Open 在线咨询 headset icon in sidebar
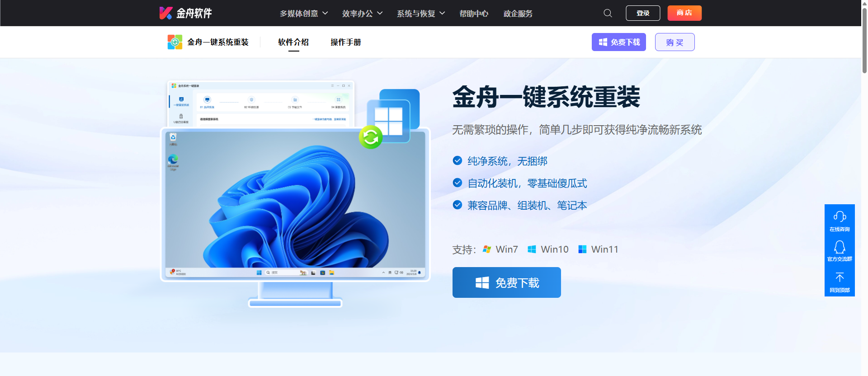The image size is (868, 376). coord(840,216)
